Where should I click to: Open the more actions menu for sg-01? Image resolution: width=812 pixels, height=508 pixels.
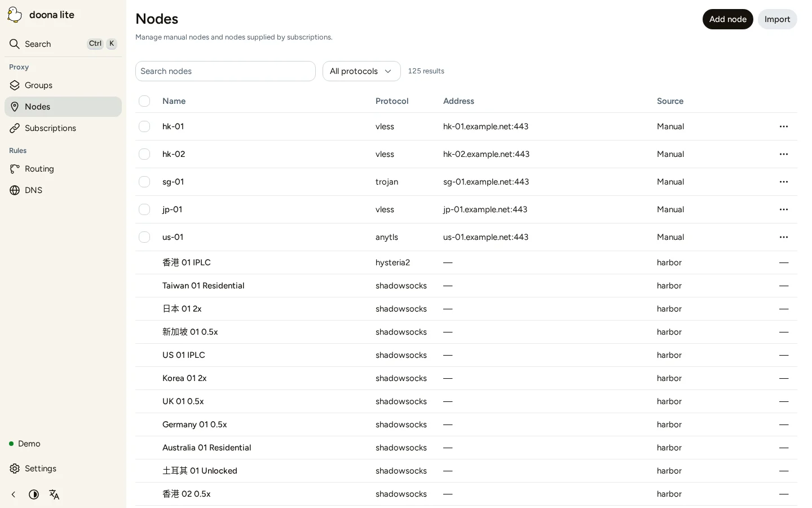pyautogui.click(x=784, y=182)
